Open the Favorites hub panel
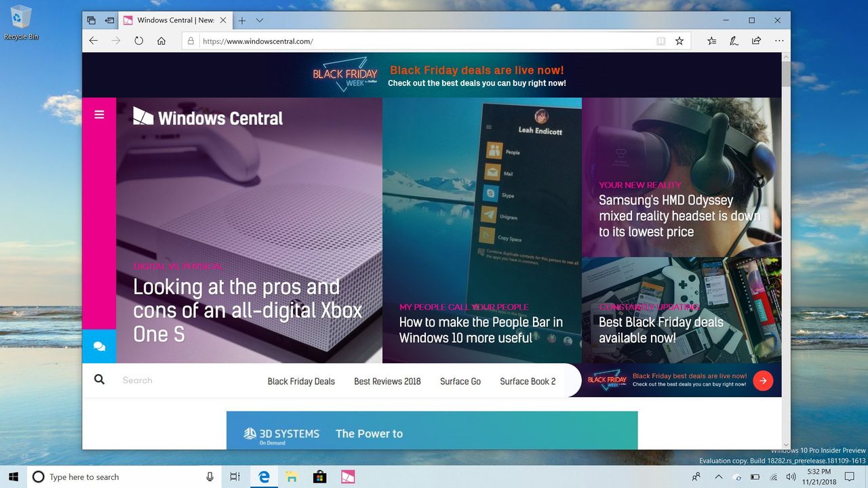 711,41
